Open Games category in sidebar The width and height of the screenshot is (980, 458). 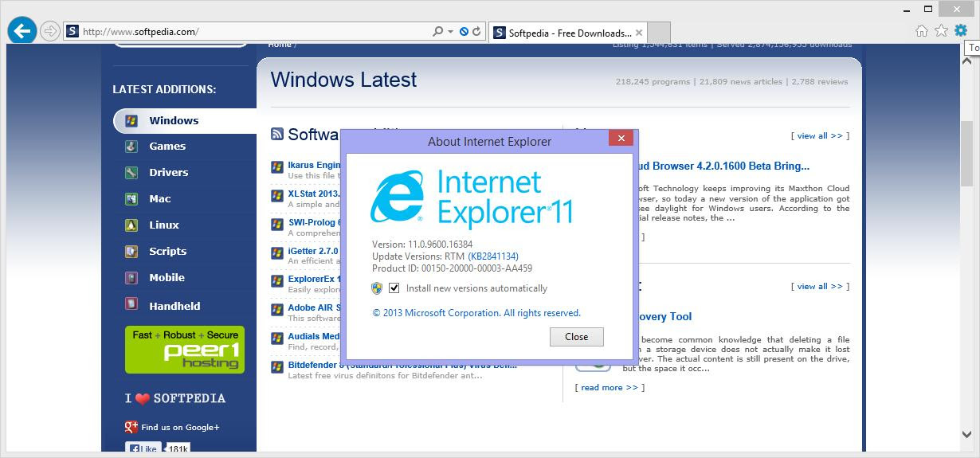(x=167, y=147)
